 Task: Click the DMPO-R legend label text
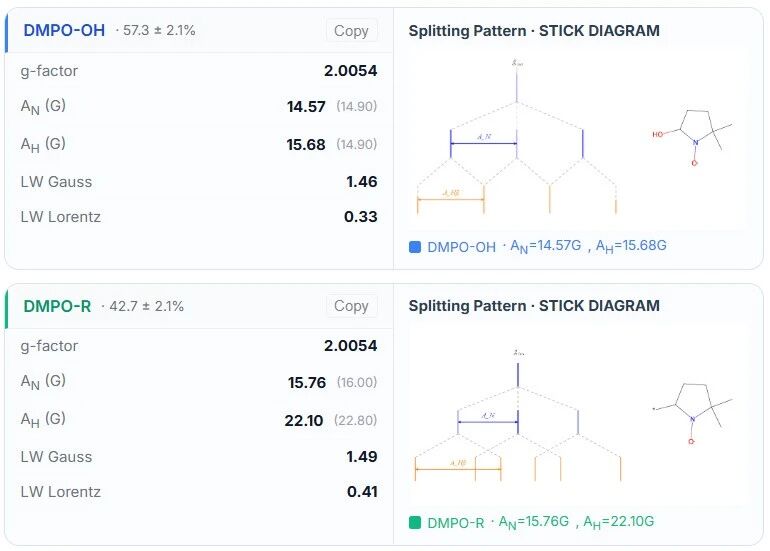(x=455, y=522)
